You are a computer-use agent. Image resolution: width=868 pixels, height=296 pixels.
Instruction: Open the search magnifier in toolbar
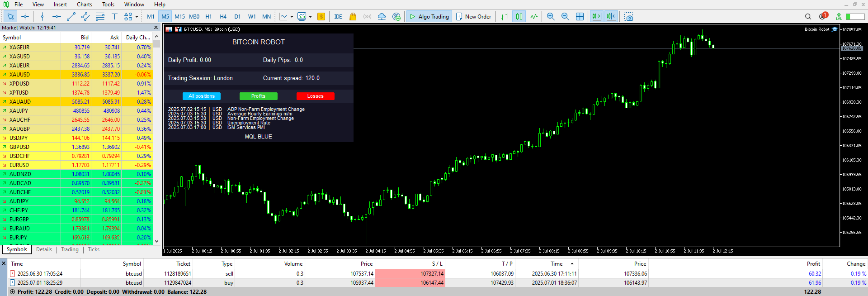point(808,17)
